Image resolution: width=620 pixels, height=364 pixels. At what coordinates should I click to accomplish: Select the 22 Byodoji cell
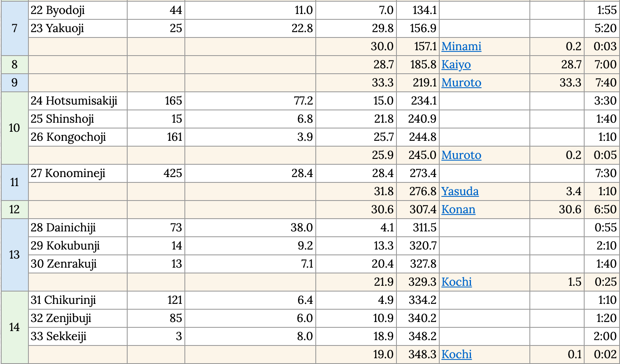pyautogui.click(x=78, y=10)
